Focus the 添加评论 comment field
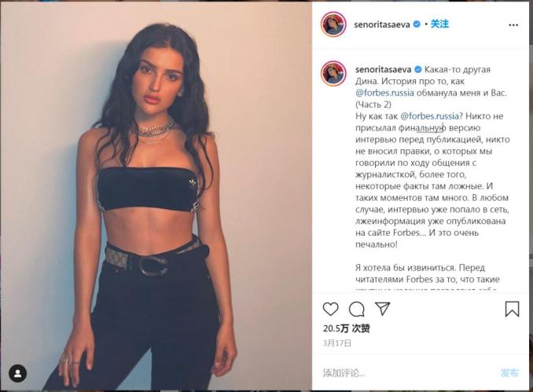The width and height of the screenshot is (533, 392). (x=408, y=373)
